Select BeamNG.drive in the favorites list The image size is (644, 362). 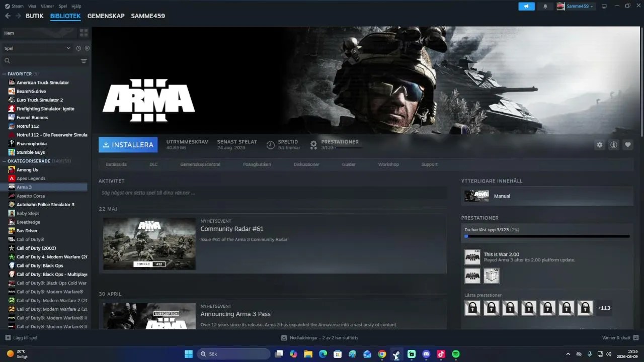coord(31,92)
